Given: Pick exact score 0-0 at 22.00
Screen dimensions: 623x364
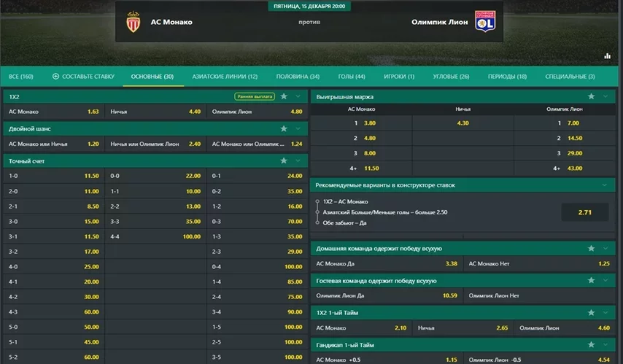Looking at the screenshot, I should [x=155, y=176].
